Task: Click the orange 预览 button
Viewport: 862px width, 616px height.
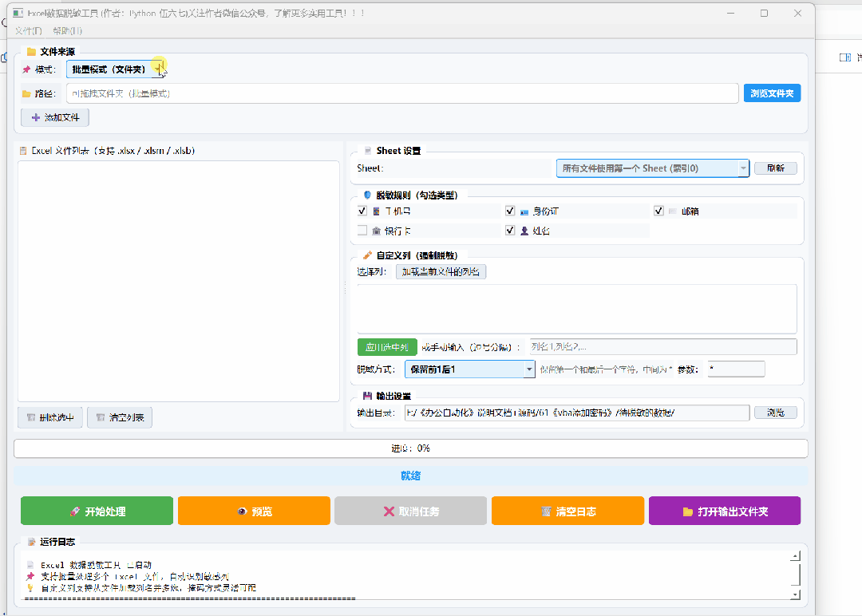Action: click(x=254, y=511)
